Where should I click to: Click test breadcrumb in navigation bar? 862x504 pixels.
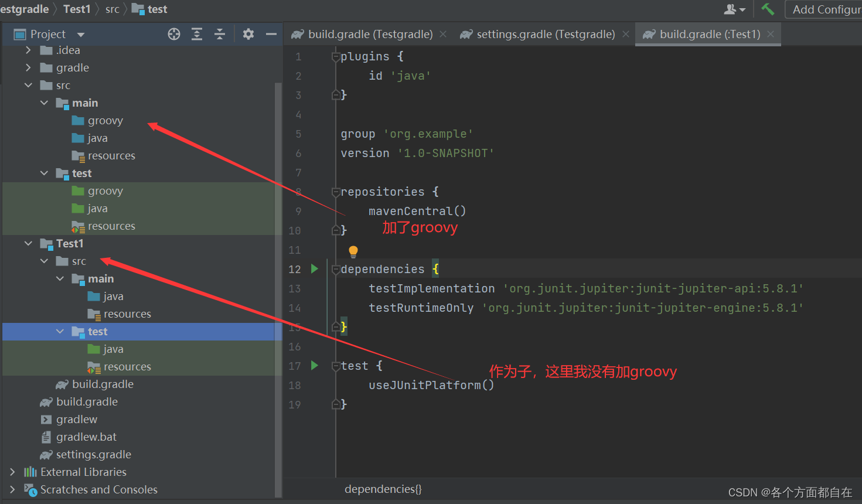point(150,9)
